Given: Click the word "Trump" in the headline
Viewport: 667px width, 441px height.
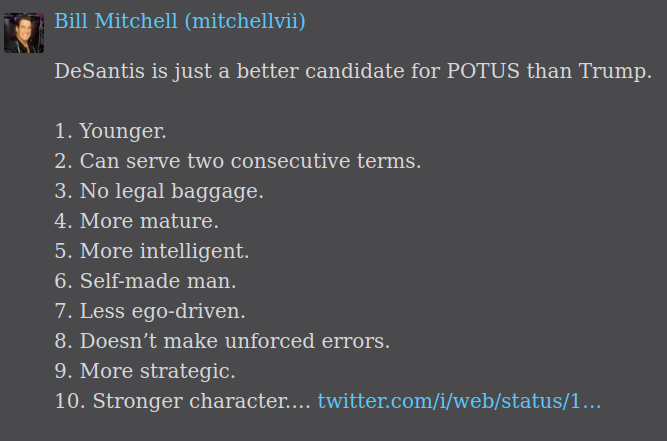Looking at the screenshot, I should pyautogui.click(x=620, y=73).
